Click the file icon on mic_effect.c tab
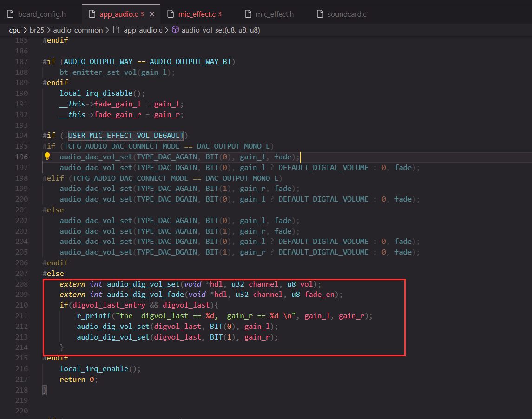532x419 pixels. (171, 14)
